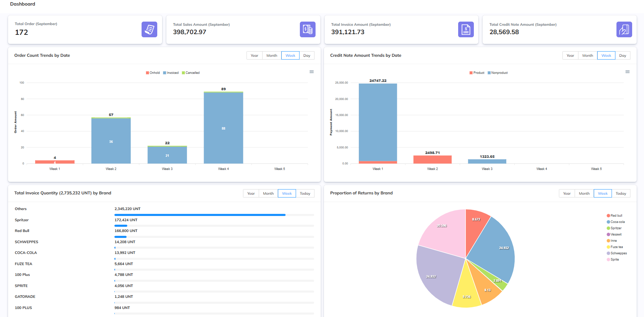Open the Order Count chart hamburger menu
This screenshot has width=644, height=317.
(312, 72)
